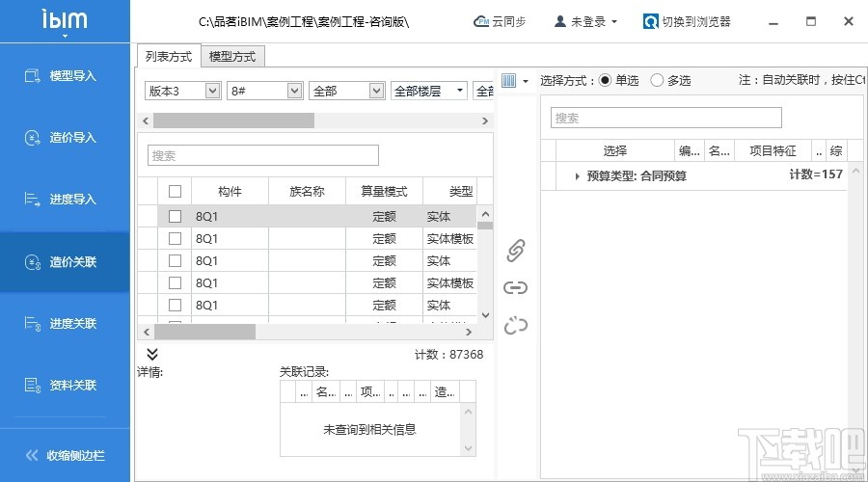Sort by the 族名称 column header
This screenshot has width=868, height=482.
coord(307,192)
